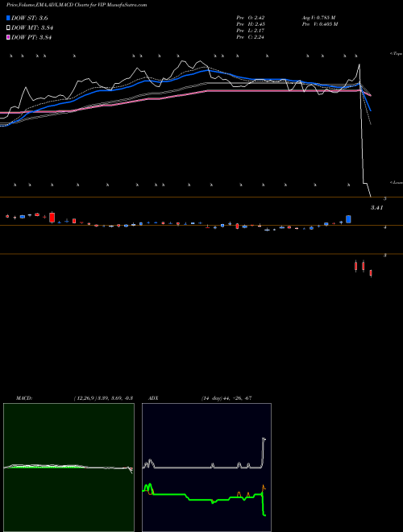The height and width of the screenshot is (532, 403).
Task: Click the 3.41 price label
Action: tap(376, 208)
